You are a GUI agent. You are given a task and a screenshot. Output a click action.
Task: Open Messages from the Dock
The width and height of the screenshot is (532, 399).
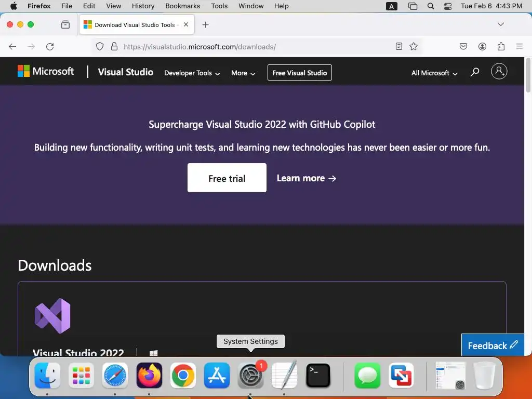point(367,376)
